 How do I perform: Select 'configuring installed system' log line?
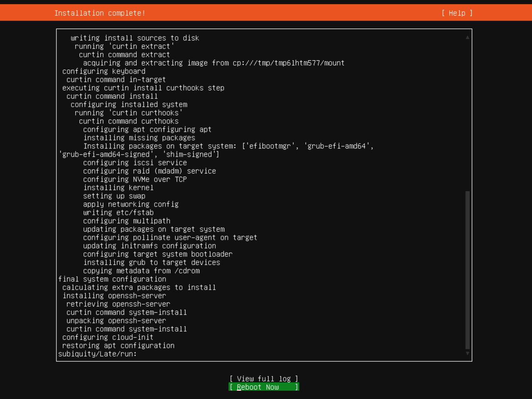point(129,104)
